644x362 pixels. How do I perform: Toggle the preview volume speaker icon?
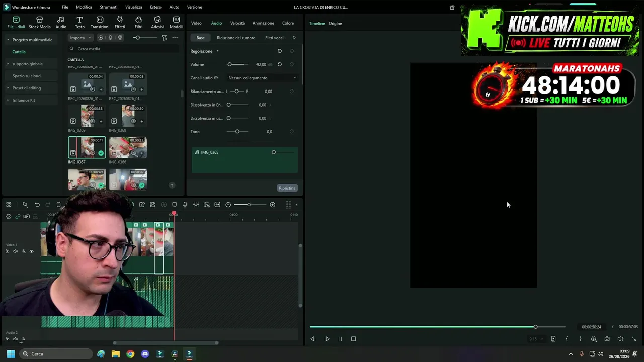[x=620, y=339]
